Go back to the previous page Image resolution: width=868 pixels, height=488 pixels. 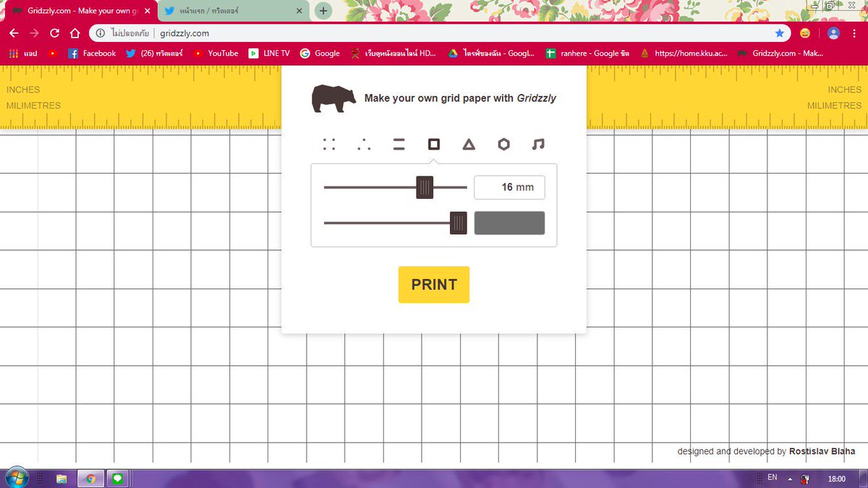coord(14,33)
